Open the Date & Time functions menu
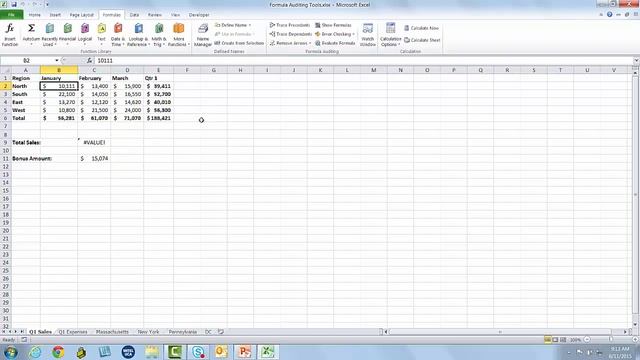The image size is (640, 360). coord(118,35)
